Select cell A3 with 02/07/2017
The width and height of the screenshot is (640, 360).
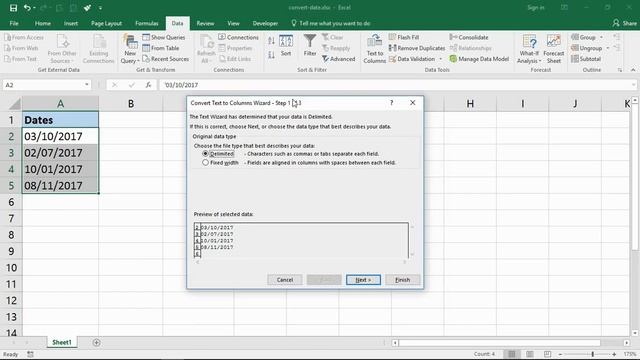click(x=60, y=153)
